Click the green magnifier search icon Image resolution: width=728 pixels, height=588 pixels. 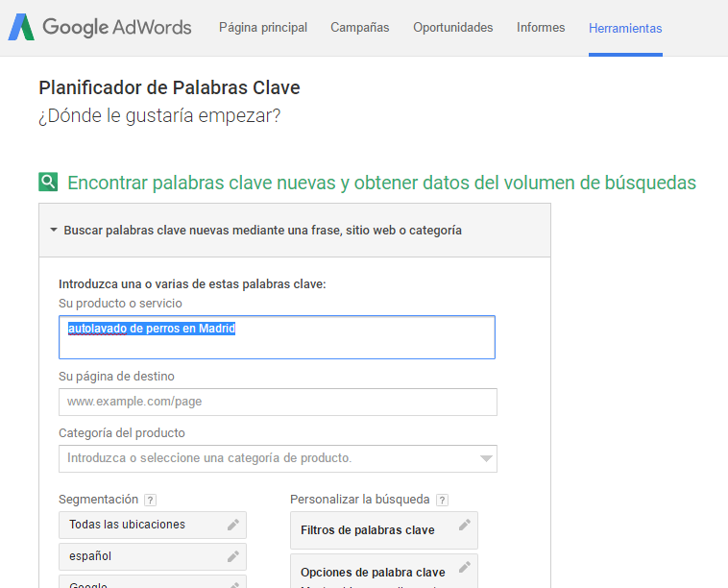click(x=48, y=182)
